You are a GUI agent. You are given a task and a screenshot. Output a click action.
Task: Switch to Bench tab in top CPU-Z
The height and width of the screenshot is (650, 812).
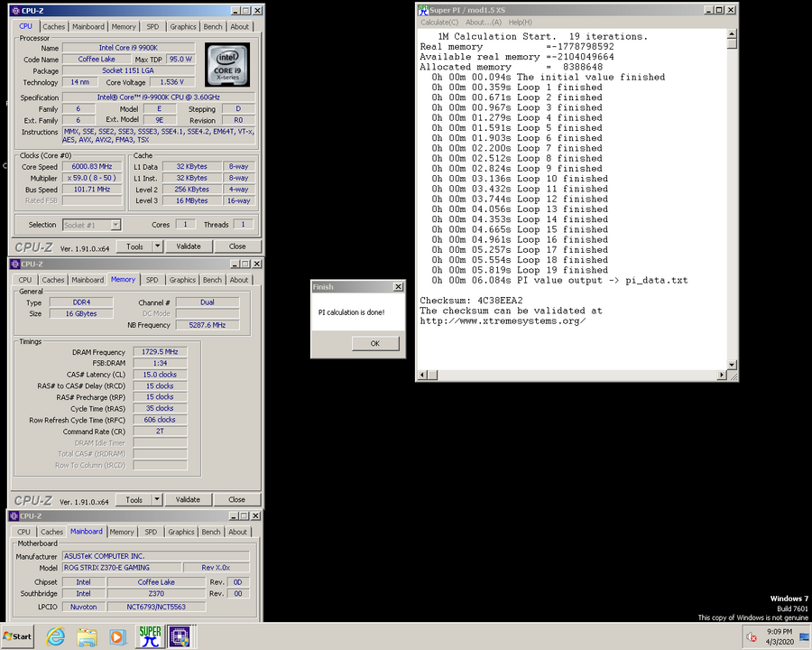(x=213, y=26)
